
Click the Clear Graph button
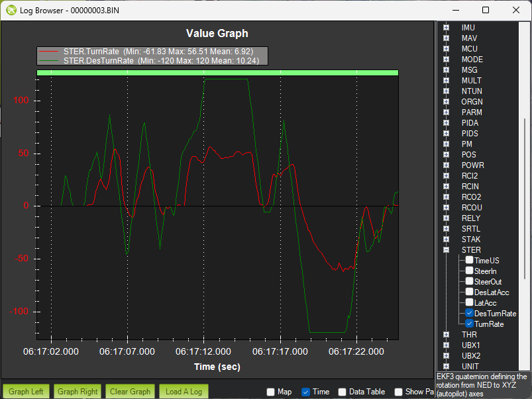131,392
